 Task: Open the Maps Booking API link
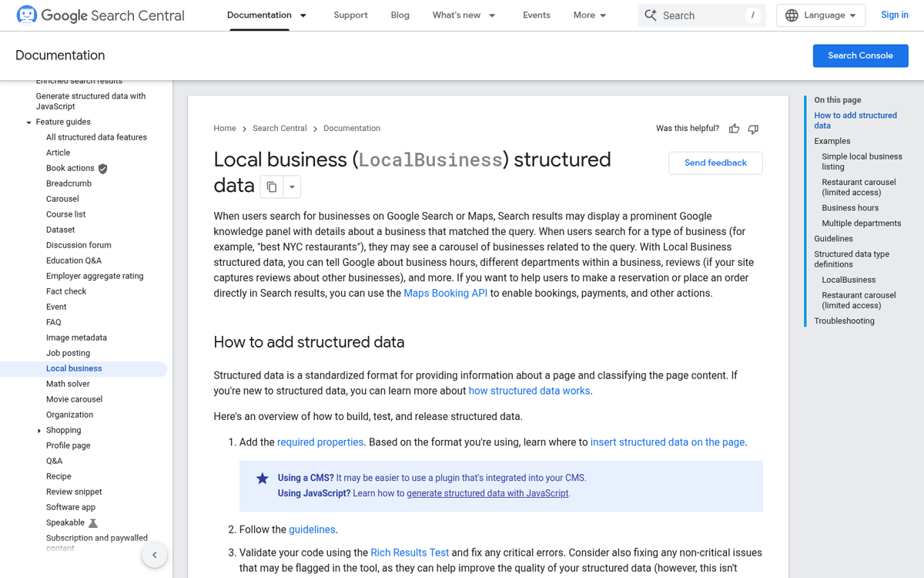446,294
